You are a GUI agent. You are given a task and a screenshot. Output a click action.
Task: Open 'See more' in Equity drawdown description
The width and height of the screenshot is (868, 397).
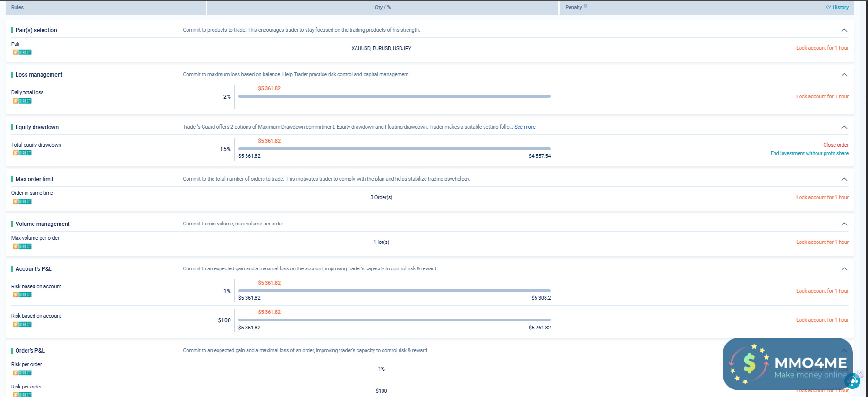(x=525, y=127)
